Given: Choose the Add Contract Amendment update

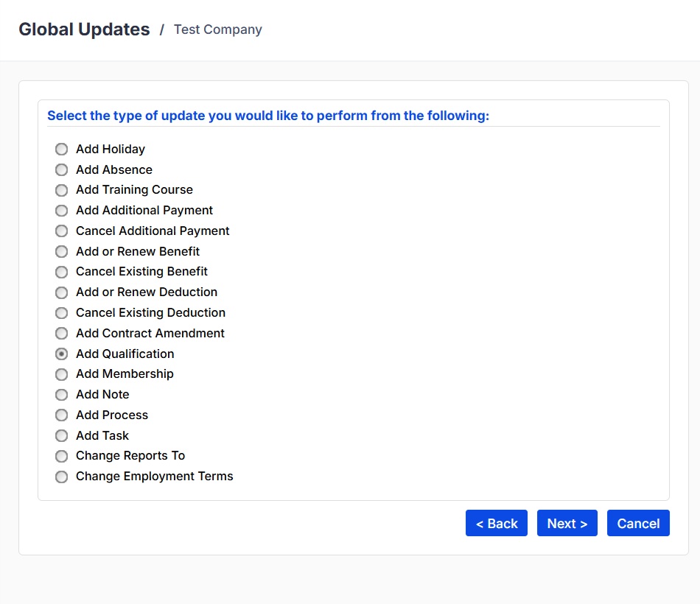Looking at the screenshot, I should coord(61,333).
